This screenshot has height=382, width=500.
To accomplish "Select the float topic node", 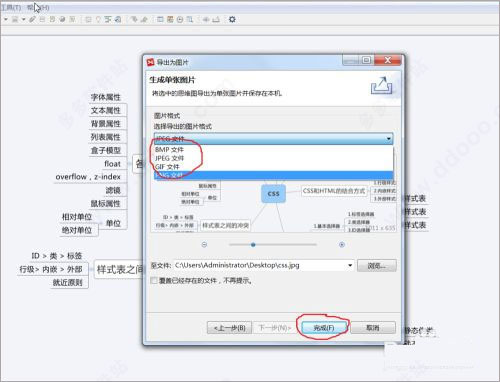I will tap(112, 164).
